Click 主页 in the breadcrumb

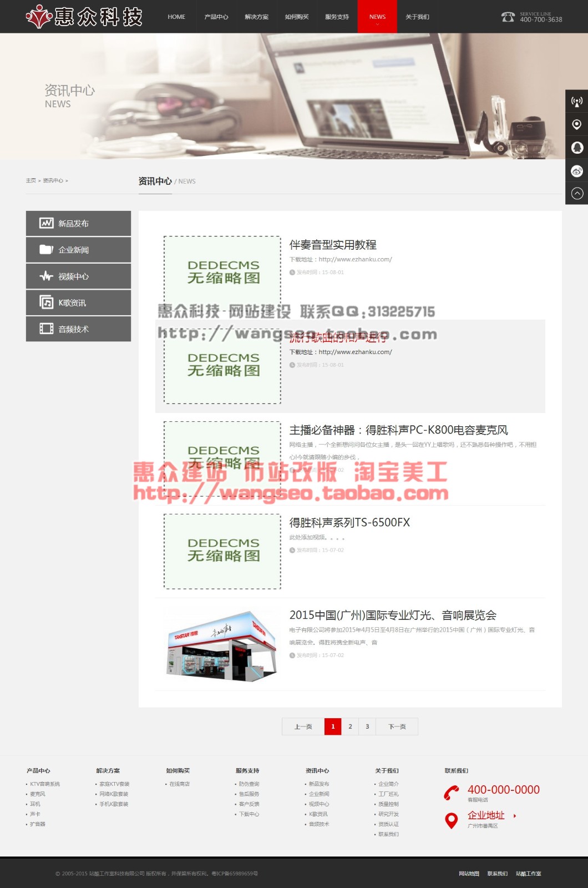pyautogui.click(x=31, y=180)
